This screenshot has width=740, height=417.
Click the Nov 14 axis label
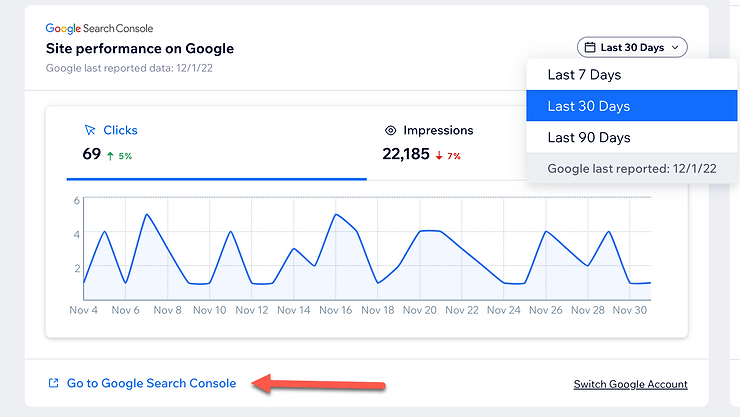(x=294, y=310)
